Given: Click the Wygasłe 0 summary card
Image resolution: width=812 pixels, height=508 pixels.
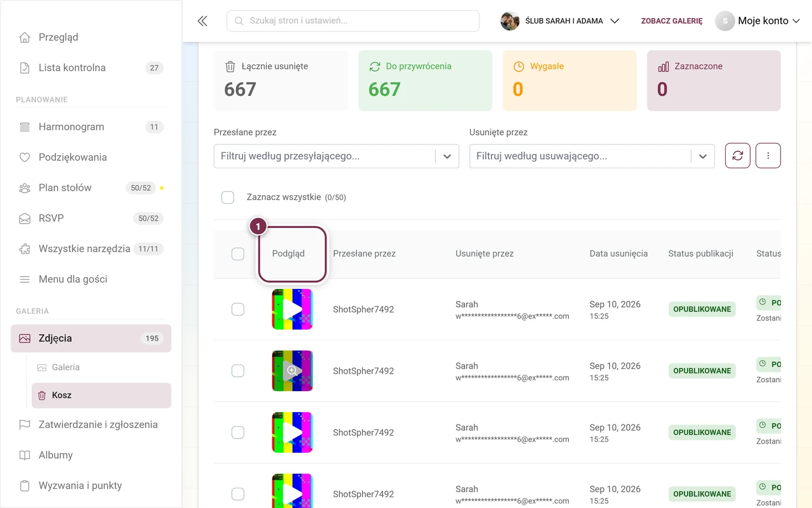Looking at the screenshot, I should click(570, 81).
